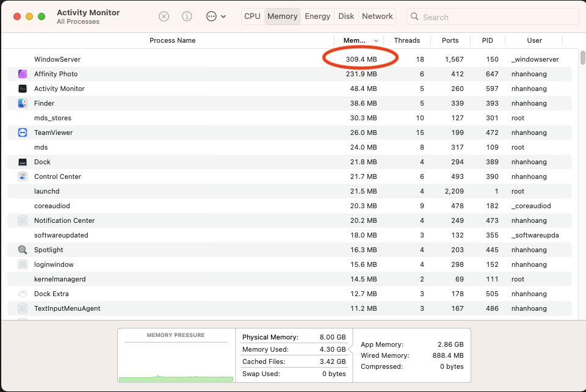The image size is (586, 392).
Task: Select the WindowServer process name
Action: [57, 59]
